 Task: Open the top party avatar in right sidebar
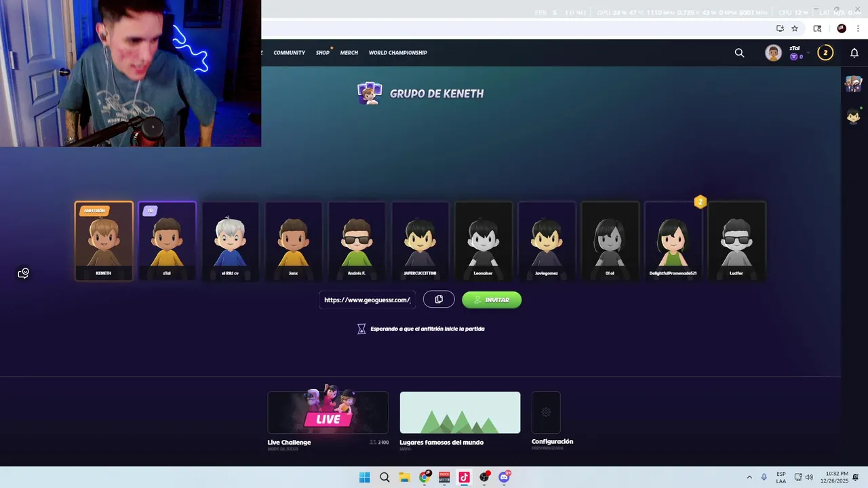click(x=854, y=83)
